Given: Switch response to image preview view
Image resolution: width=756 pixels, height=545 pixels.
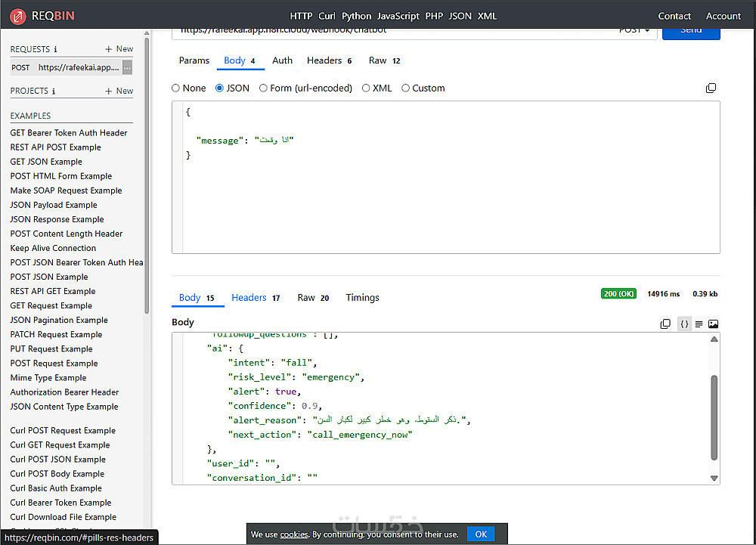Looking at the screenshot, I should tap(713, 324).
